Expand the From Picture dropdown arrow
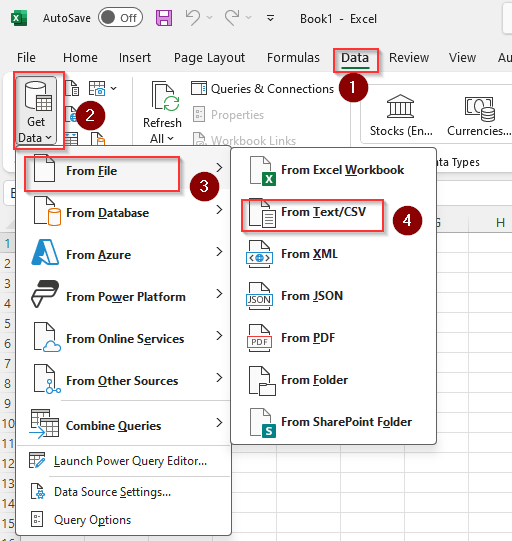Viewport: 512px width, 541px height. (x=114, y=88)
